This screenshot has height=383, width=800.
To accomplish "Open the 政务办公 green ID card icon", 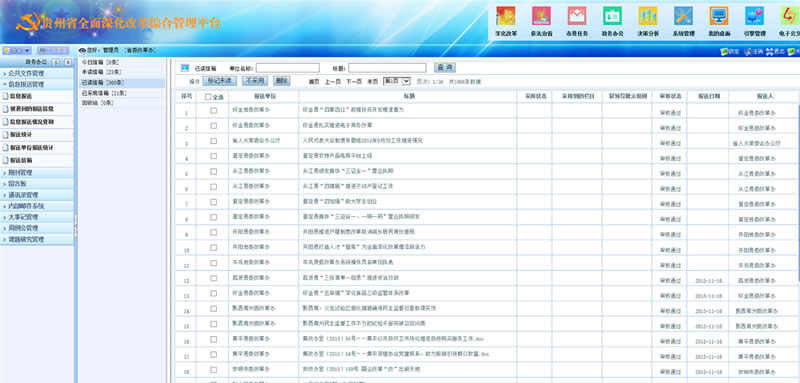I will point(612,15).
